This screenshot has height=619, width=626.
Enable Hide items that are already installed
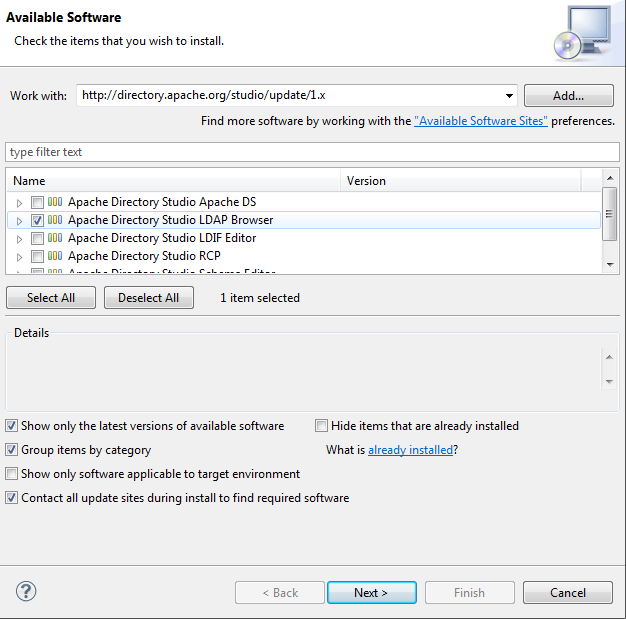coord(322,426)
